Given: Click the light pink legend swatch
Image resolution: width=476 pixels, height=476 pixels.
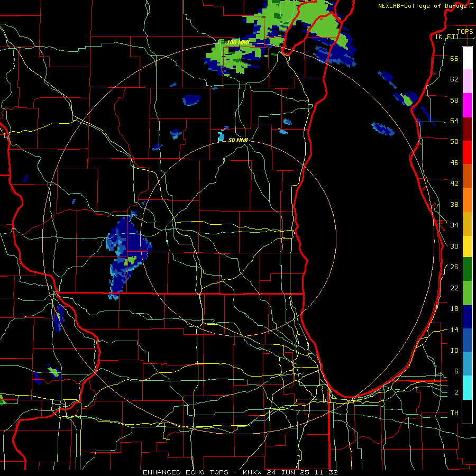Looking at the screenshot, I should tap(467, 81).
